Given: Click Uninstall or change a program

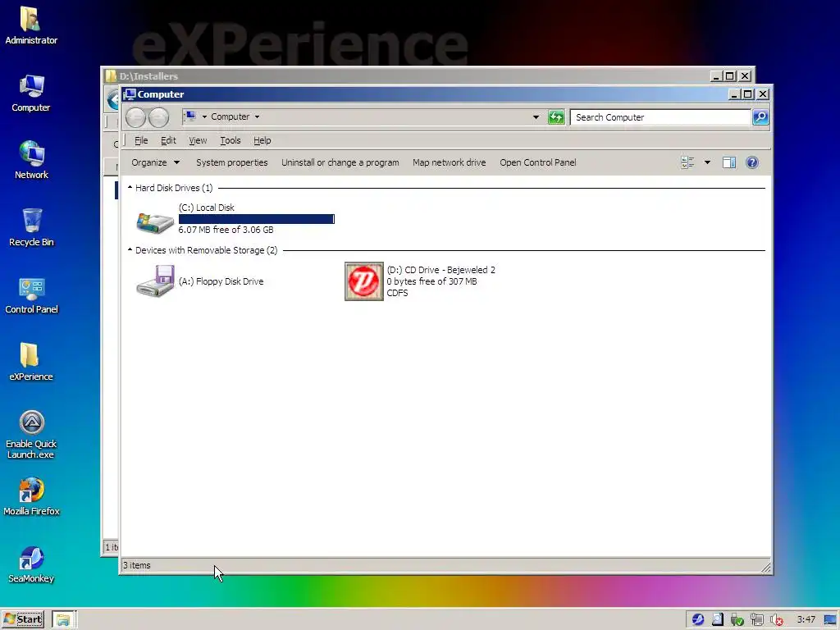Looking at the screenshot, I should click(340, 162).
